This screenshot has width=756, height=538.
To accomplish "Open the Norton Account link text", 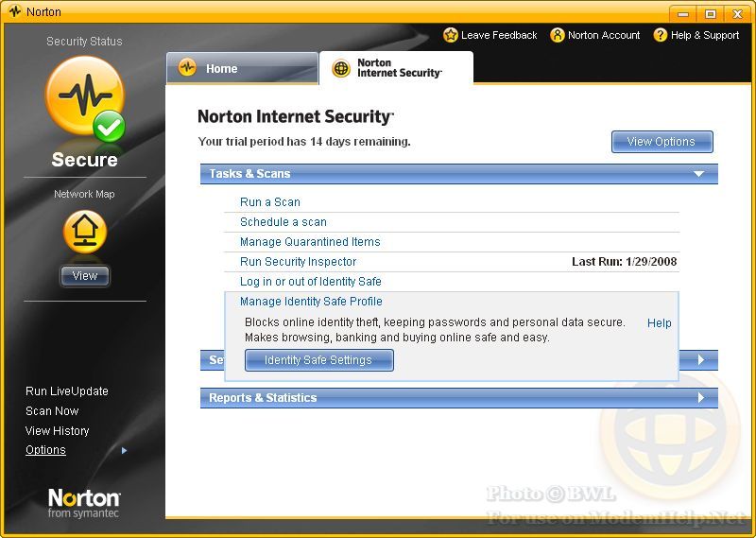I will (604, 35).
